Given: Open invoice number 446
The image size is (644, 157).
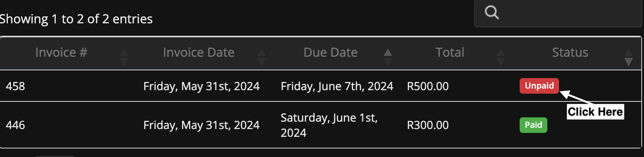Looking at the screenshot, I should (x=16, y=125).
